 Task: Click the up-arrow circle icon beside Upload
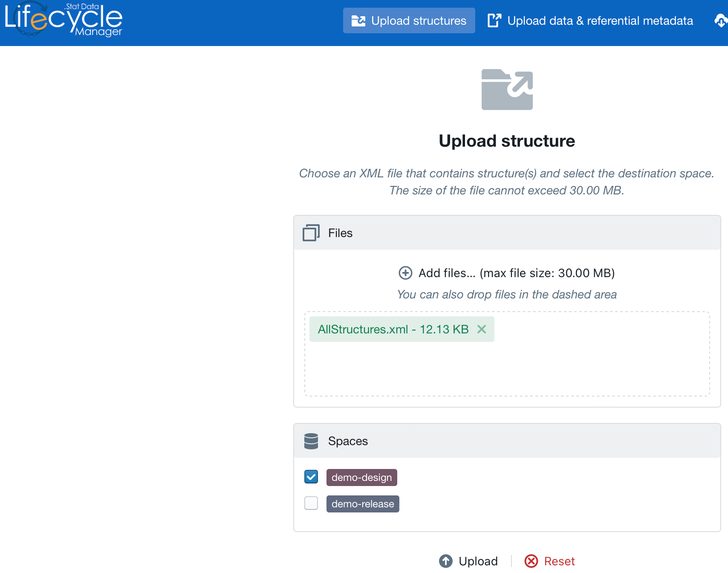(446, 561)
